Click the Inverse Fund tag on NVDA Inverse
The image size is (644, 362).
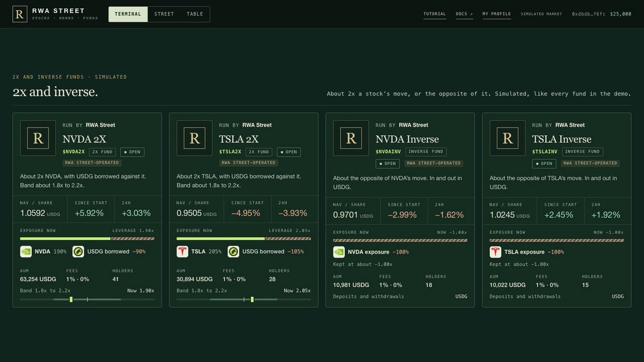(426, 152)
